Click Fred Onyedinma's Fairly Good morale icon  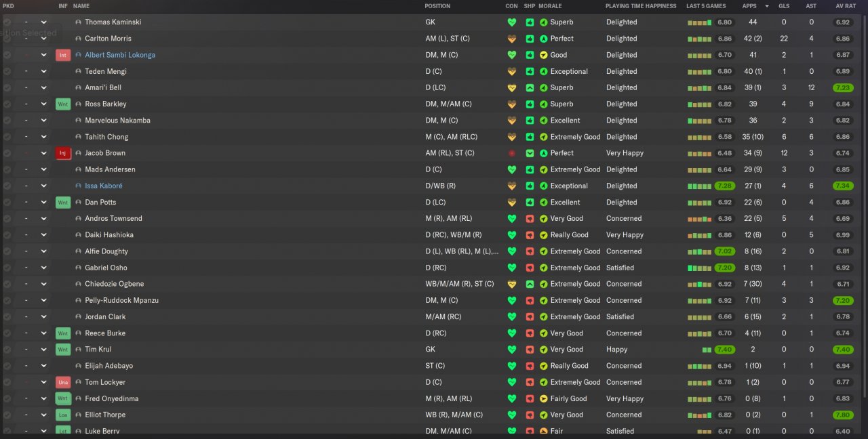pos(543,398)
